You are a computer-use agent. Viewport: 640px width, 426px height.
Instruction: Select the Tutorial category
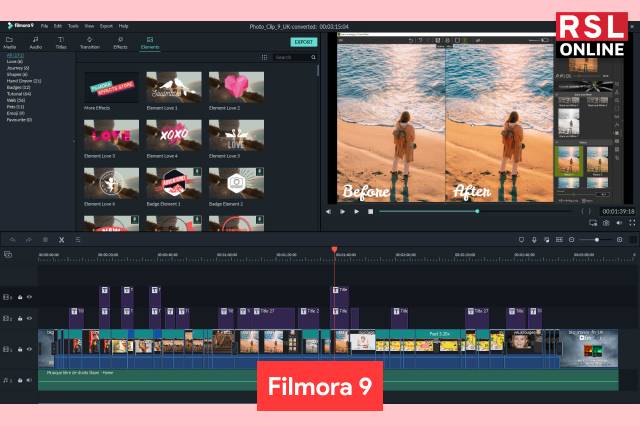(x=19, y=94)
